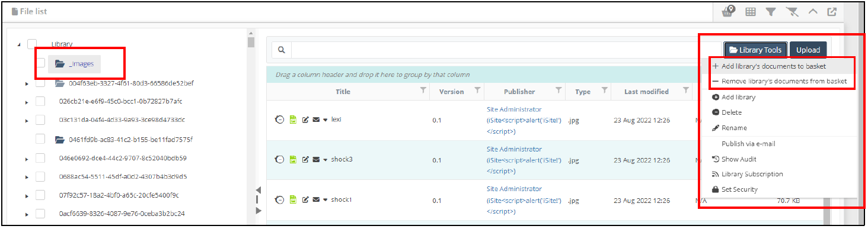Click envelope email icon for shock1
Screen dimensions: 868x229
[x=317, y=200]
